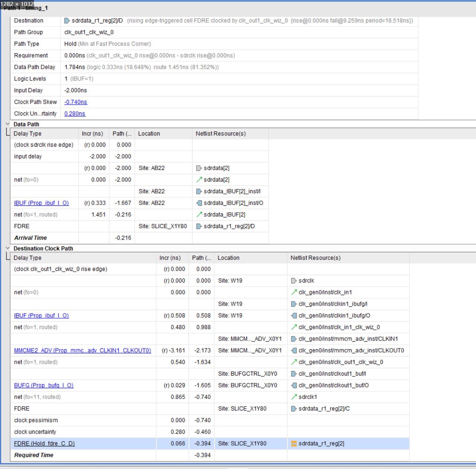Click the net icon beside sdrdata_IBUF[2]
Screen dimensions: 476x469
[x=199, y=214]
